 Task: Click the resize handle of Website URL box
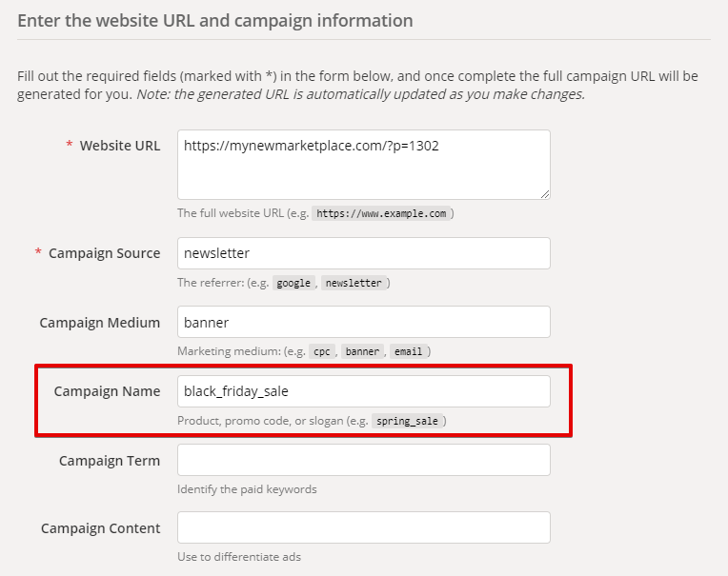tap(545, 194)
